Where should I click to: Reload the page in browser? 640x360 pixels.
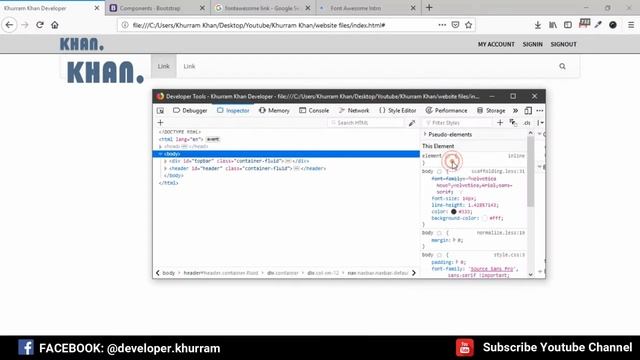[40, 25]
